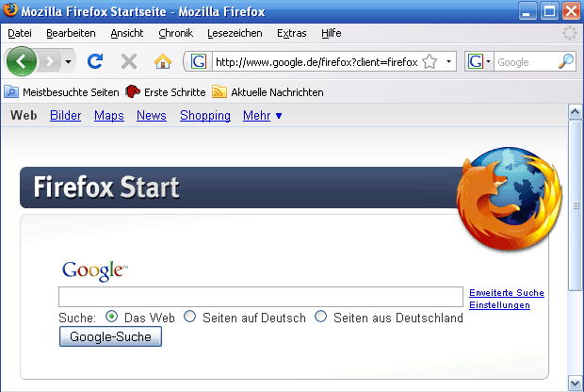Click the Firefox icon in the title bar

pos(10,10)
